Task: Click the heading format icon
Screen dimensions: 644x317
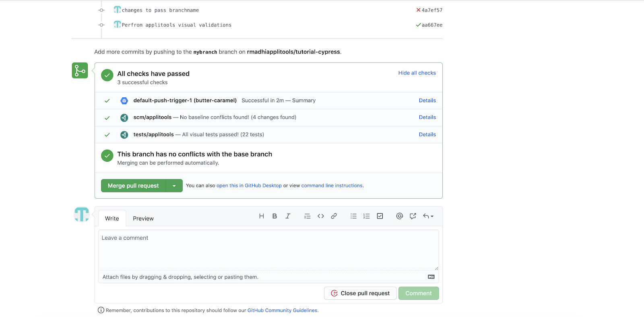Action: 262,216
